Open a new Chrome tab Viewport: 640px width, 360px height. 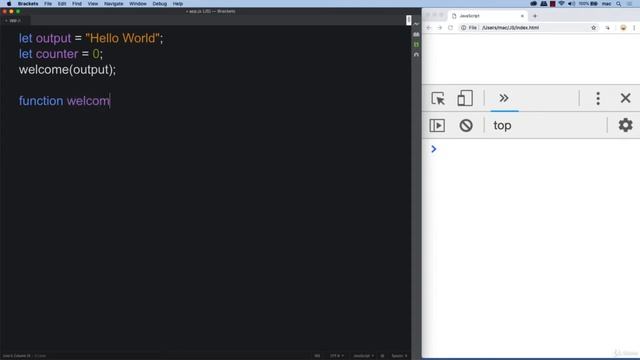(535, 16)
